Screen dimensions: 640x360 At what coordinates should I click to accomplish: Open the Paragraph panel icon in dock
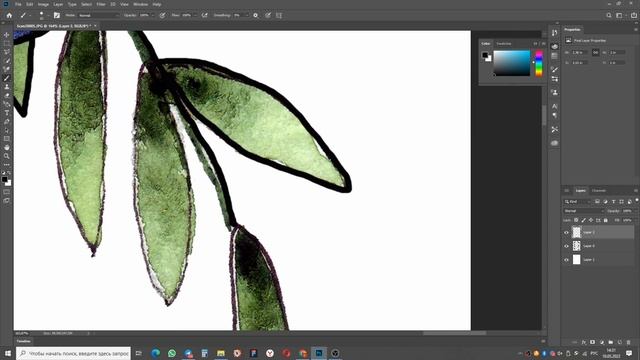(554, 116)
